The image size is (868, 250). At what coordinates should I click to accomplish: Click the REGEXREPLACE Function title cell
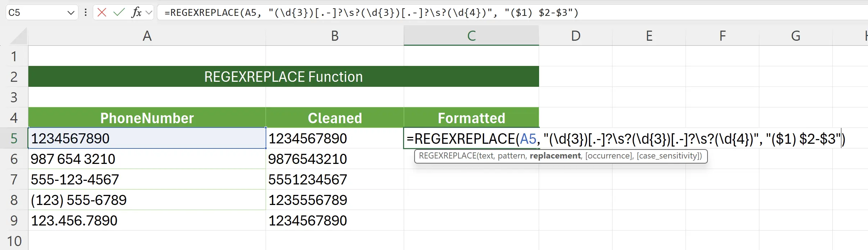[x=283, y=77]
